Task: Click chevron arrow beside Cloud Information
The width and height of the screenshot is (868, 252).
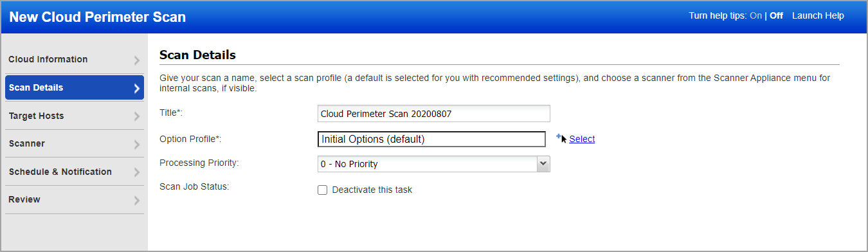Action: pos(136,60)
